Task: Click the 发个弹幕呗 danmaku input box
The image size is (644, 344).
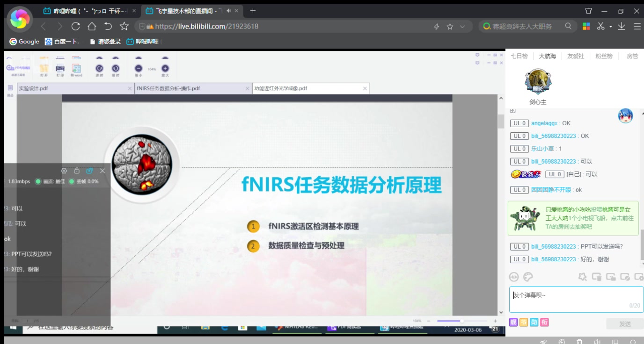Action: pyautogui.click(x=576, y=300)
